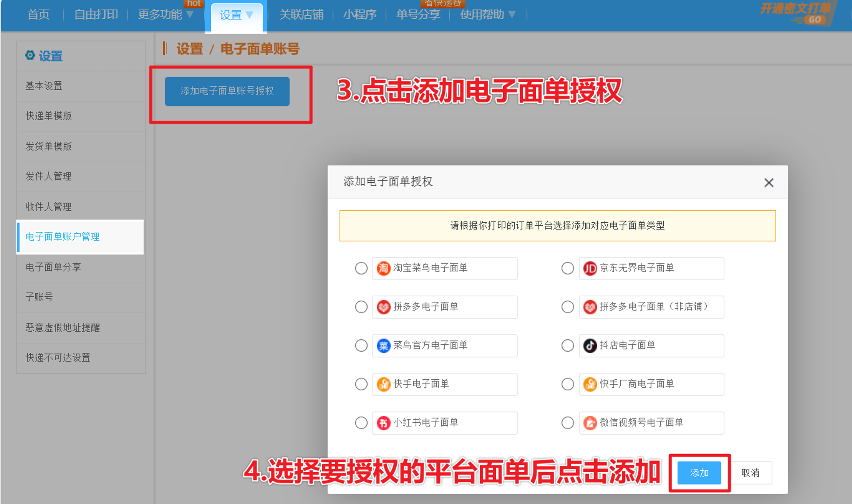Screen dimensions: 852x504
Task: Click the Douyin shop logo icon
Action: pos(590,346)
